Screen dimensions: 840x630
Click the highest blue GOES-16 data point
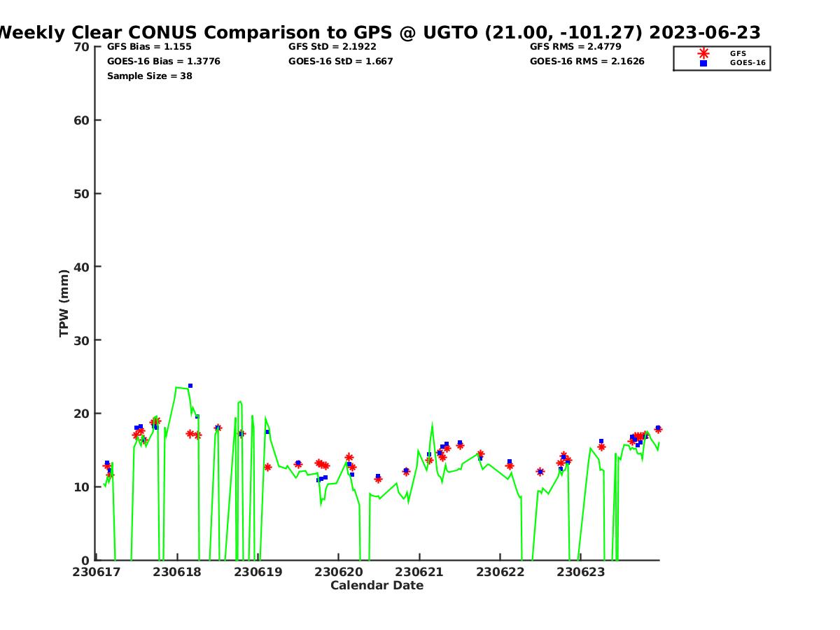click(190, 386)
